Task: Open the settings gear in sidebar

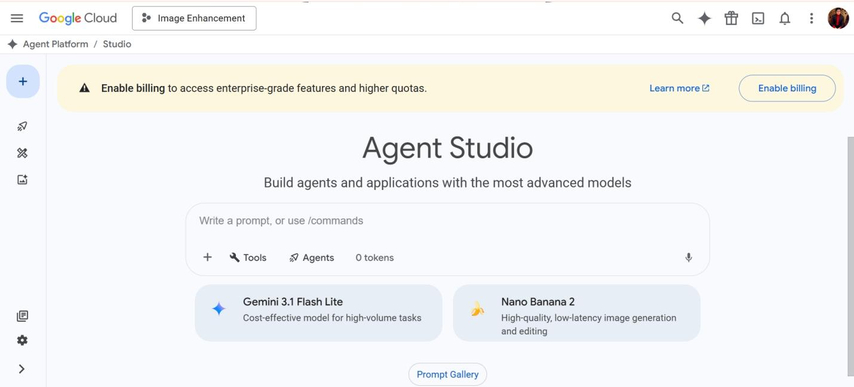Action: [22, 340]
